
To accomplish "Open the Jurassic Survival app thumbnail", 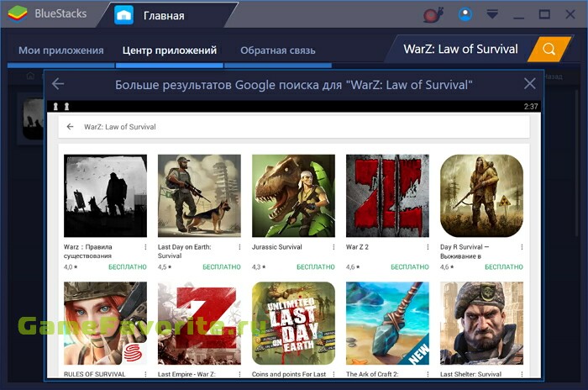I will point(294,196).
